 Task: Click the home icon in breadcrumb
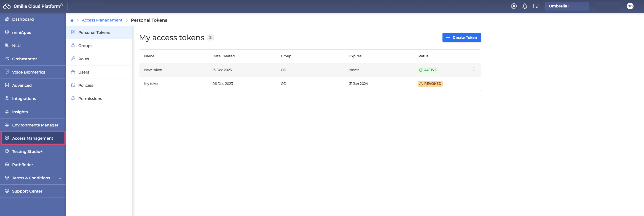pyautogui.click(x=72, y=20)
